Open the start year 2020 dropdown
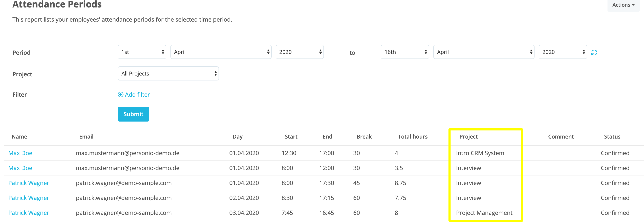The image size is (644, 224). pos(299,52)
